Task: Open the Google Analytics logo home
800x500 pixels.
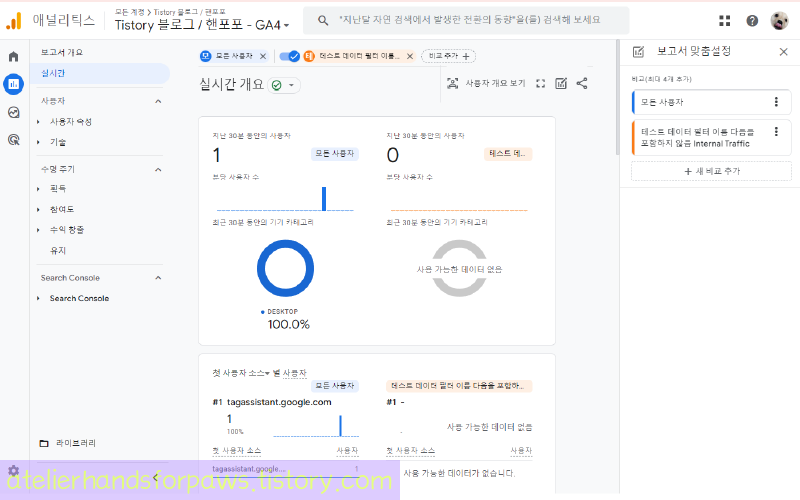Action: click(14, 21)
